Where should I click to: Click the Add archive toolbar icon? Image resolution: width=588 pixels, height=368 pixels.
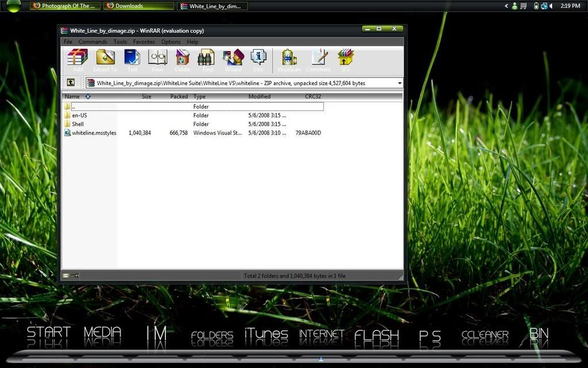[78, 60]
